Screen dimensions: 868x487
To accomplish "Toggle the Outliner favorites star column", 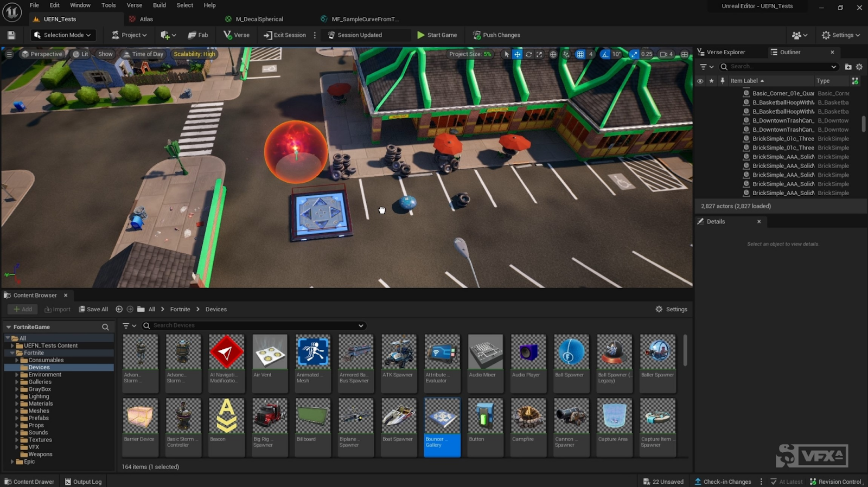I will 711,81.
